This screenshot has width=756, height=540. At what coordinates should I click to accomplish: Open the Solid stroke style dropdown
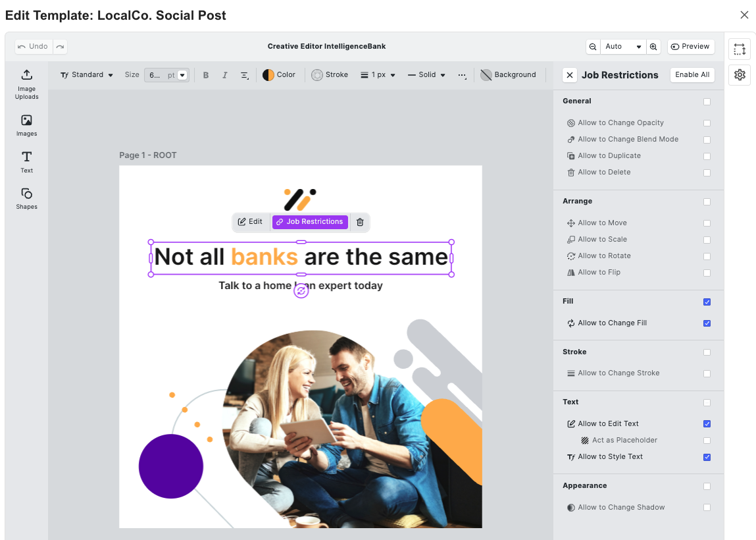(426, 75)
